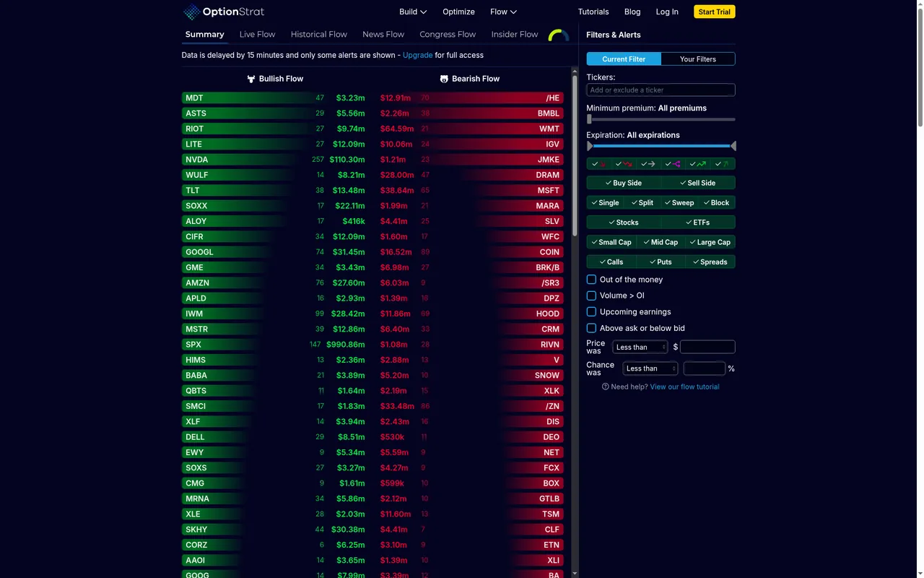Click the Chance was percent field
The image size is (924, 578).
point(705,368)
